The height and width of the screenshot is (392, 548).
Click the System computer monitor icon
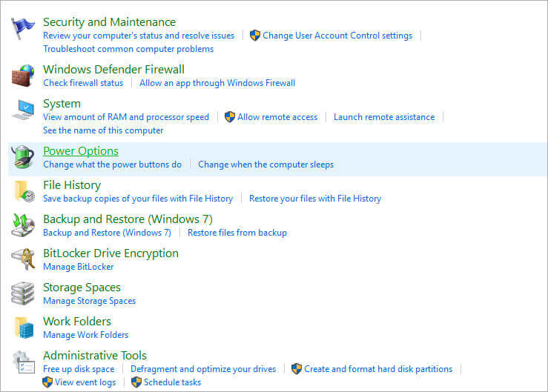point(23,110)
